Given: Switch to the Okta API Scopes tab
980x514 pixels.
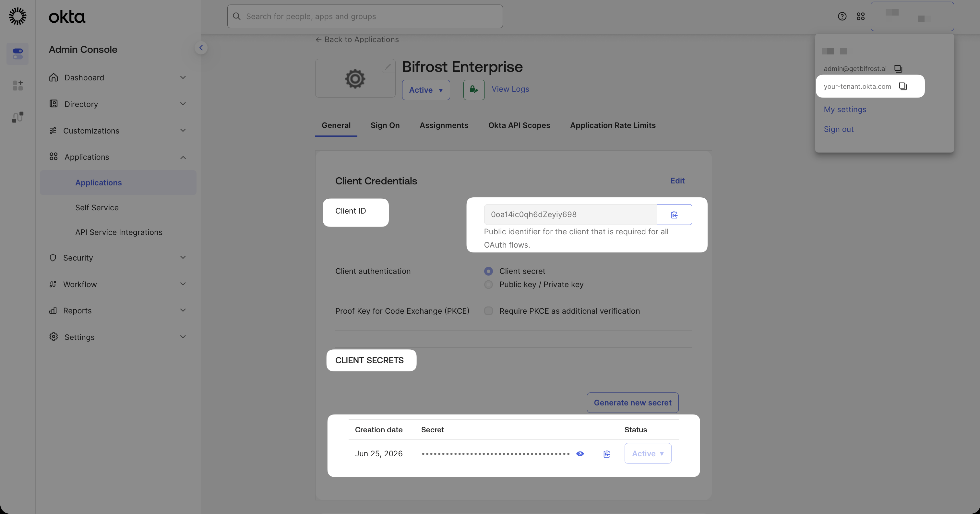Looking at the screenshot, I should (x=519, y=125).
